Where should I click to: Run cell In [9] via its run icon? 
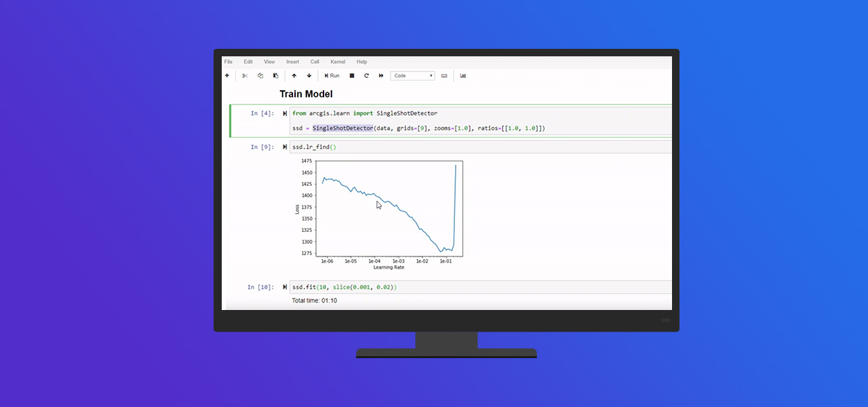[285, 147]
